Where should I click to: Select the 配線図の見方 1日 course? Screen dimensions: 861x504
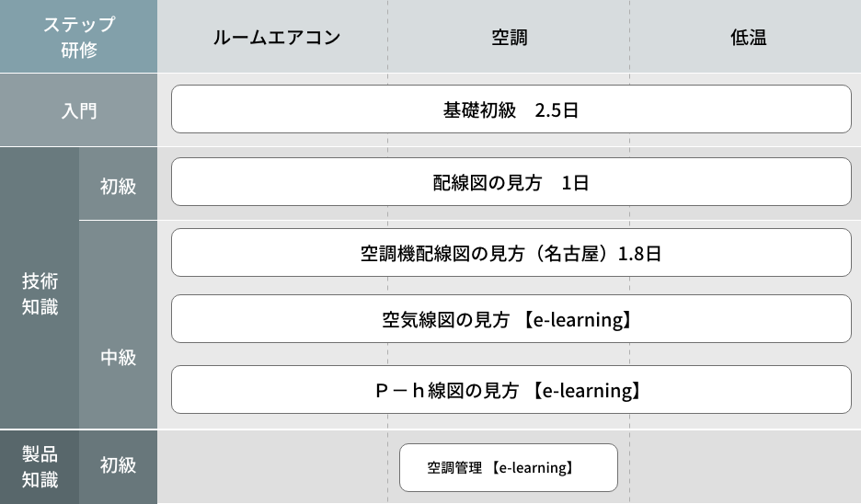click(x=511, y=182)
